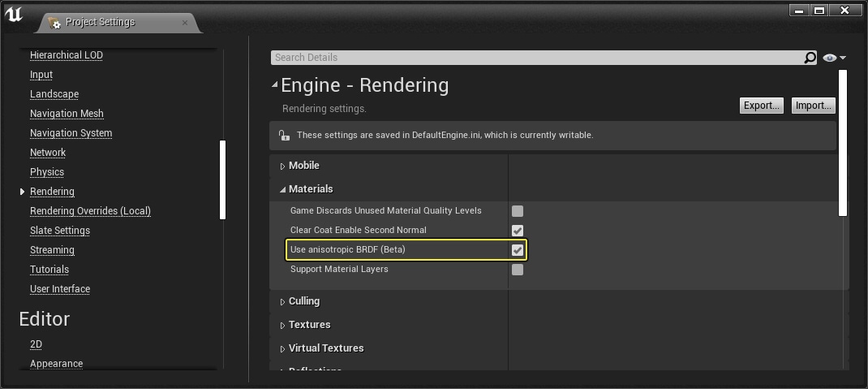Image resolution: width=868 pixels, height=389 pixels.
Task: Enable Game Discards Unused Material Quality Levels
Action: [518, 211]
